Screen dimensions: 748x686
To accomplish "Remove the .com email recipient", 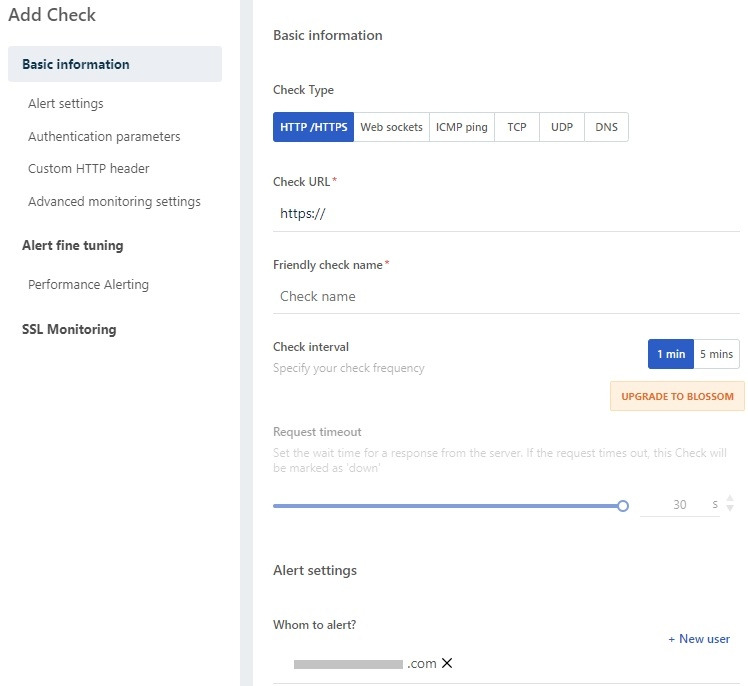I will 447,663.
